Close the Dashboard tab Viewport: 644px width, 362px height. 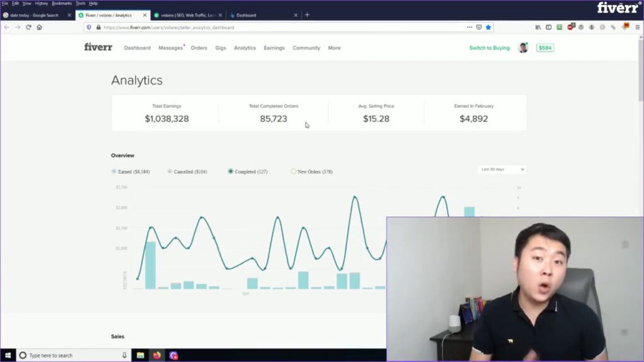tap(296, 15)
